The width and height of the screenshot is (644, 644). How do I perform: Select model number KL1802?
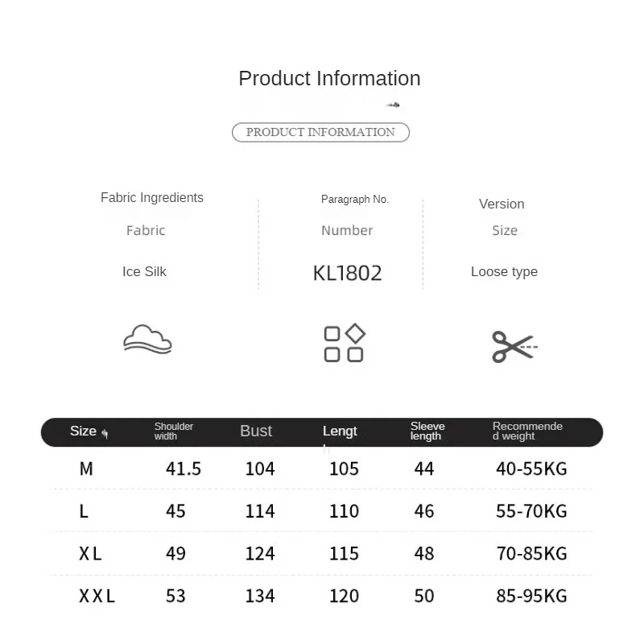pyautogui.click(x=347, y=273)
